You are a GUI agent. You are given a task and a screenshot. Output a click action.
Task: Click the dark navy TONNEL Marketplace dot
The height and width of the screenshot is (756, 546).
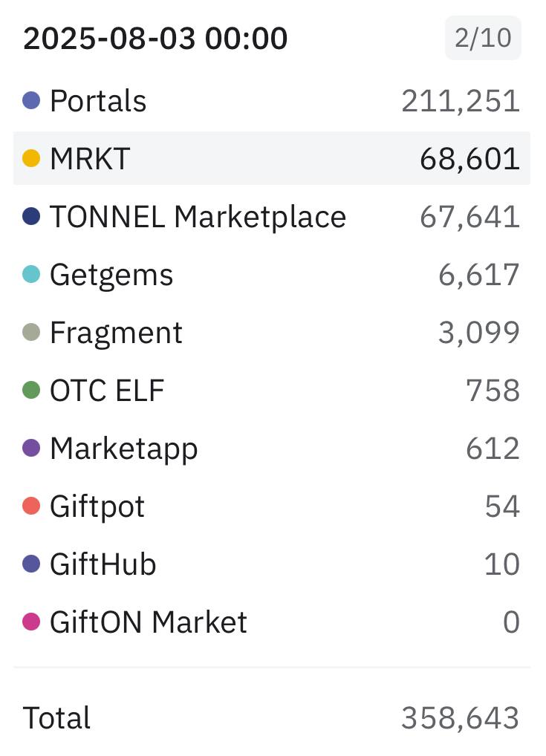(x=31, y=216)
